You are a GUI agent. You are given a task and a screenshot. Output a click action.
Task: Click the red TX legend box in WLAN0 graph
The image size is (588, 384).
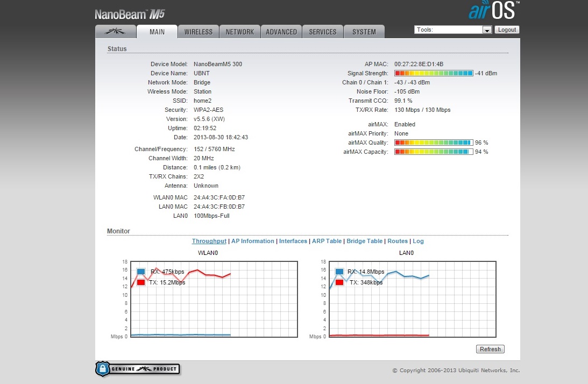click(x=141, y=282)
